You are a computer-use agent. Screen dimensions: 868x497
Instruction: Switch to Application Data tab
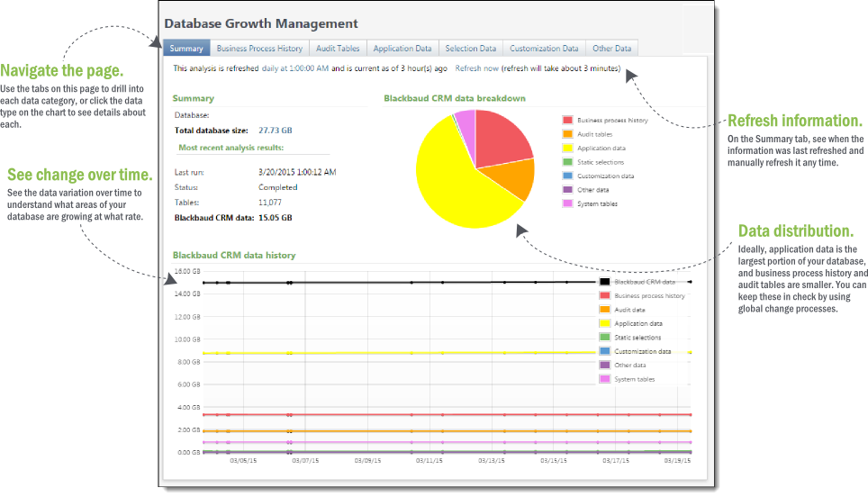pos(402,48)
